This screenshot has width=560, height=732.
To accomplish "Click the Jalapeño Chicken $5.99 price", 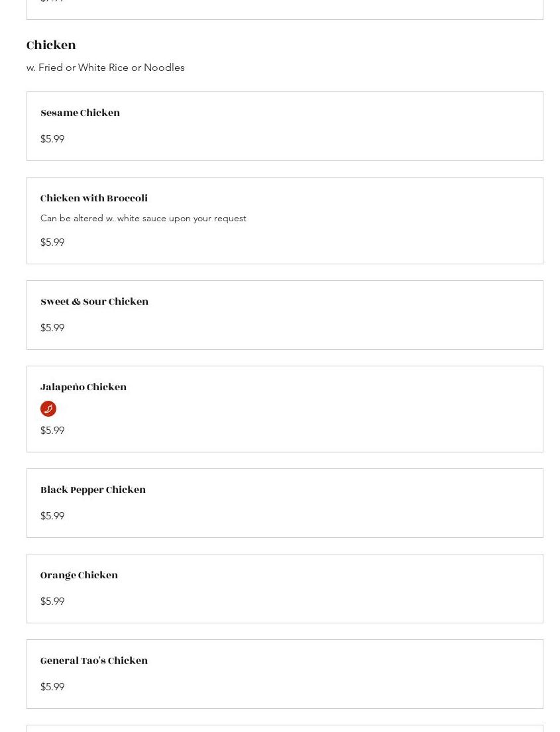I will tap(52, 431).
